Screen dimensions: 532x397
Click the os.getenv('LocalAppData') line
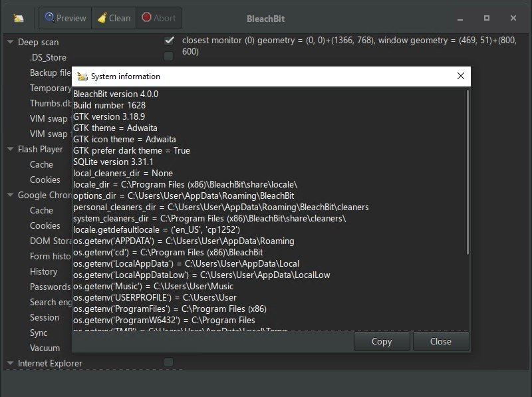tap(186, 263)
